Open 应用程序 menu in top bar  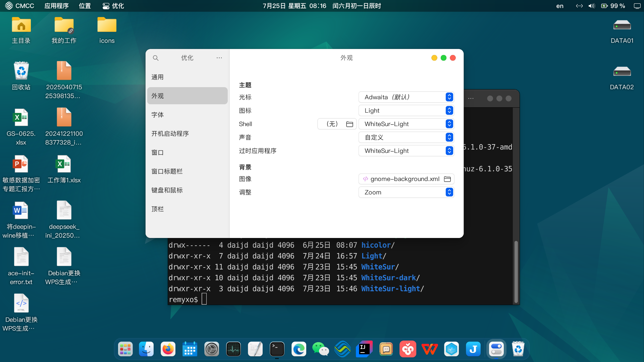click(x=56, y=6)
